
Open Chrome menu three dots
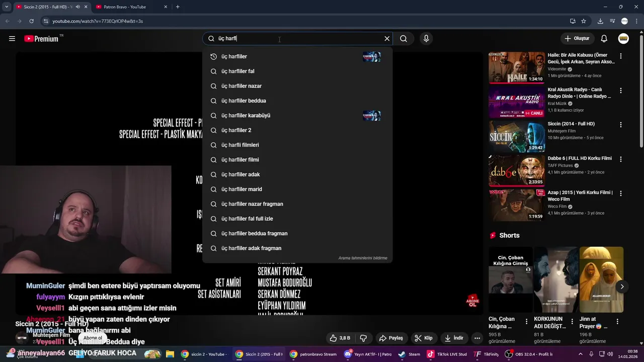tap(636, 21)
